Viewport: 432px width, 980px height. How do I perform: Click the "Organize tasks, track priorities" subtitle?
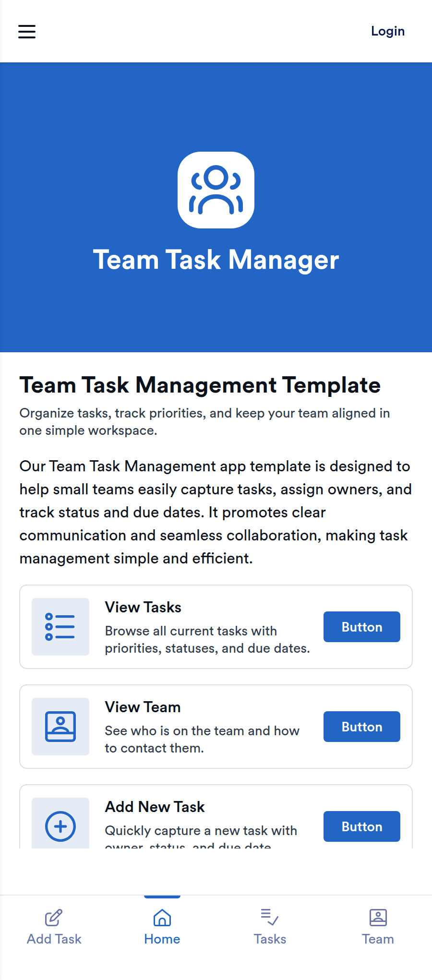204,421
